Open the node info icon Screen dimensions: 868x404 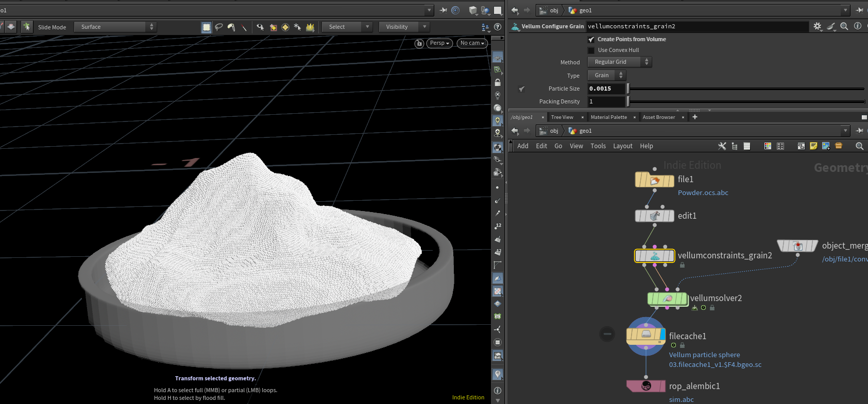pyautogui.click(x=858, y=26)
